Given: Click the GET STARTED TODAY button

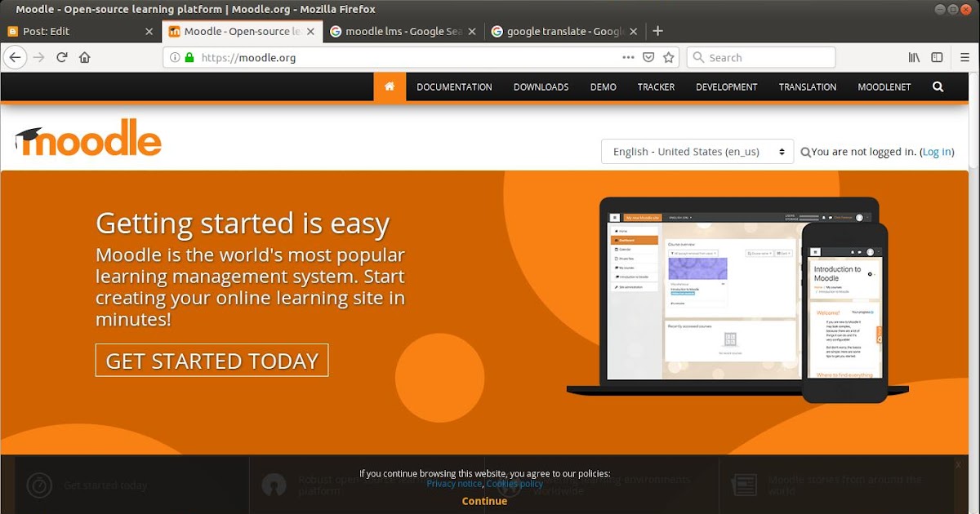Looking at the screenshot, I should pyautogui.click(x=212, y=360).
